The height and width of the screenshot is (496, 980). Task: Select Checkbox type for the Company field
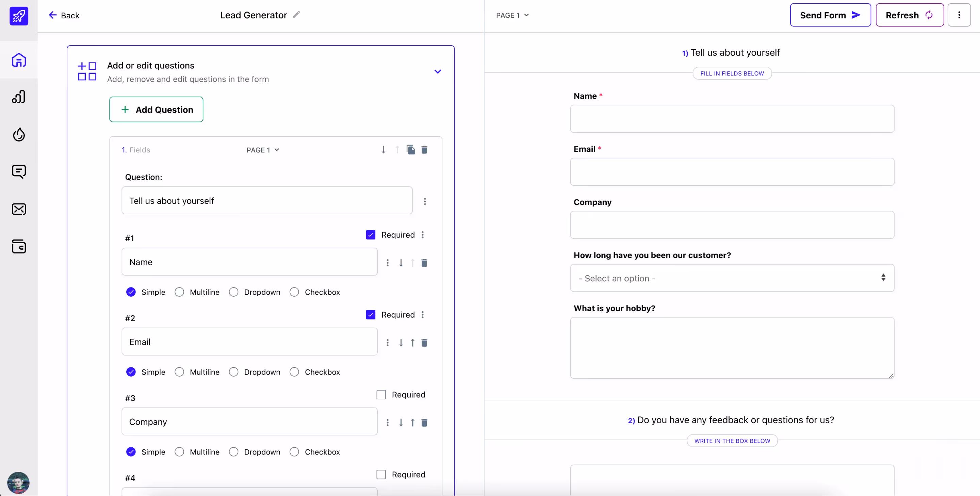(x=294, y=451)
